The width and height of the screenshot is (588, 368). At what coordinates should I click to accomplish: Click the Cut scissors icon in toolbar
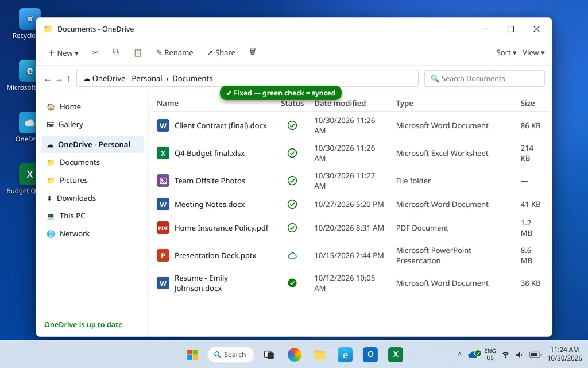[x=95, y=52]
